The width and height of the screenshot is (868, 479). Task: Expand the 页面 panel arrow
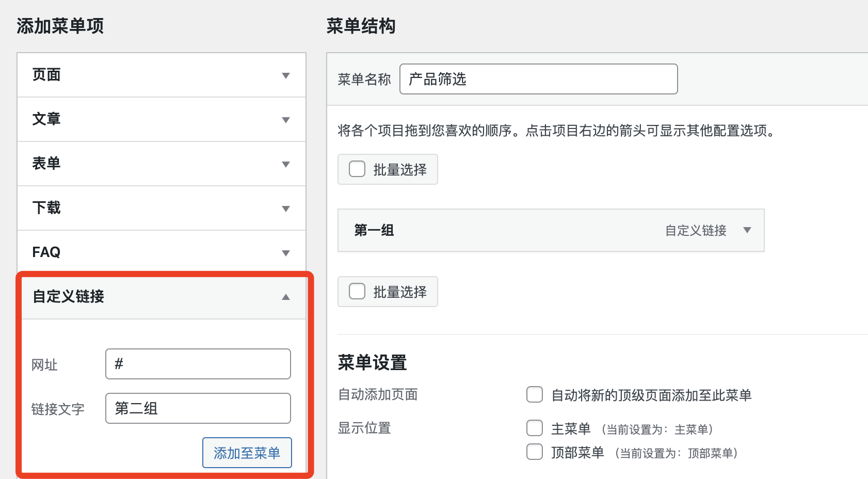(x=286, y=75)
